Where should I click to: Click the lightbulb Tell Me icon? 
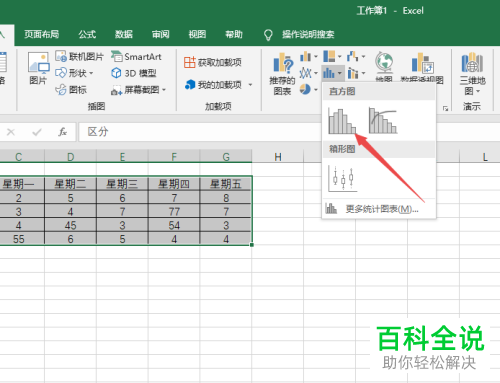[x=268, y=34]
